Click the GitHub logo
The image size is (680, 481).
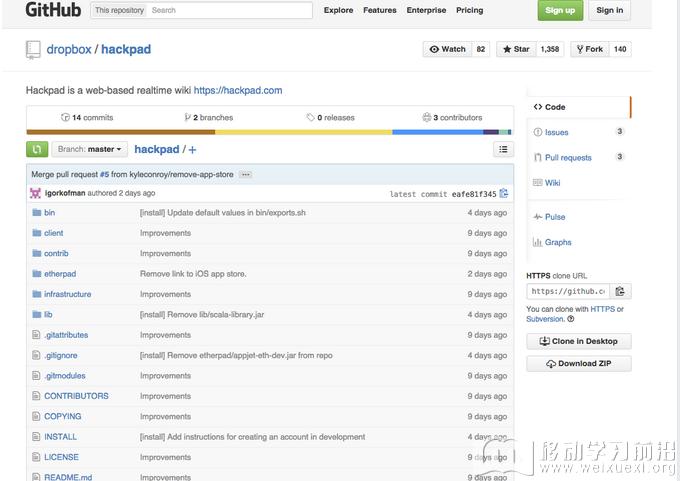click(53, 10)
